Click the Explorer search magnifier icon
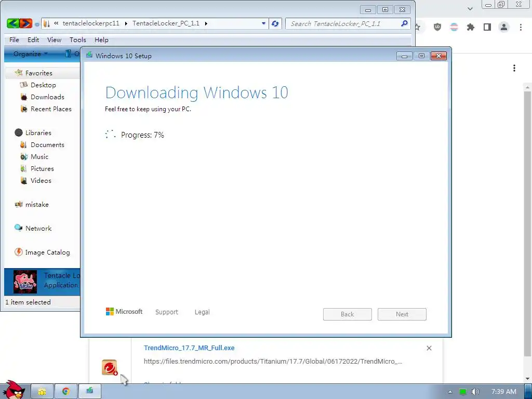 coord(404,23)
